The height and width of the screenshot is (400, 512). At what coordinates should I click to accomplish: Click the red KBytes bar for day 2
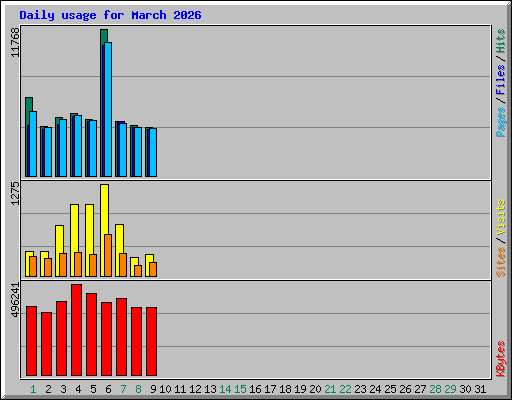46,344
